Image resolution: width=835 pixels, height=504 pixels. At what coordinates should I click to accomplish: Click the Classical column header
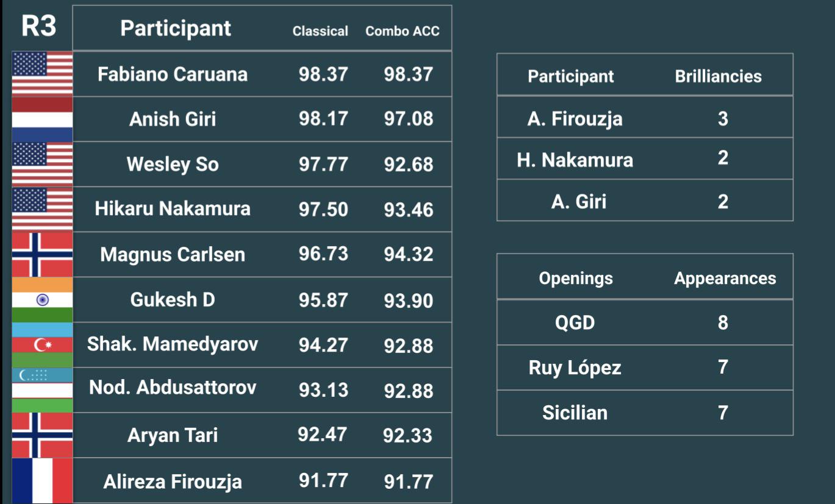pos(320,31)
